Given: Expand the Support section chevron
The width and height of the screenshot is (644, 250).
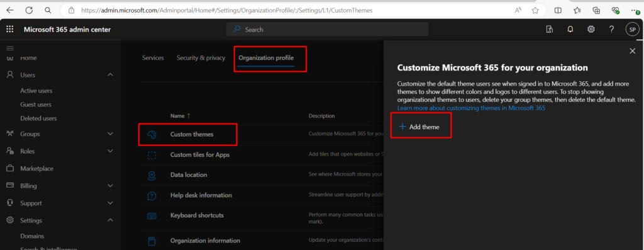Looking at the screenshot, I should point(110,203).
